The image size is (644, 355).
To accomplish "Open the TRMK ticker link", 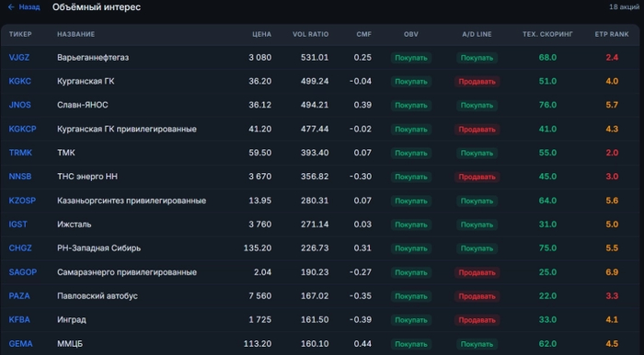I will point(20,153).
